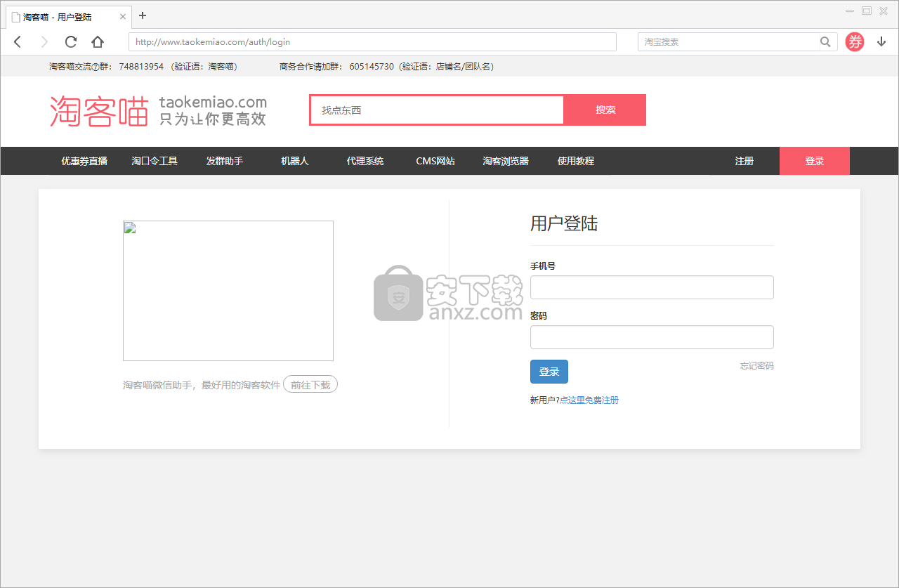The width and height of the screenshot is (899, 588).
Task: Open 淘口令工具 menu item
Action: [155, 161]
